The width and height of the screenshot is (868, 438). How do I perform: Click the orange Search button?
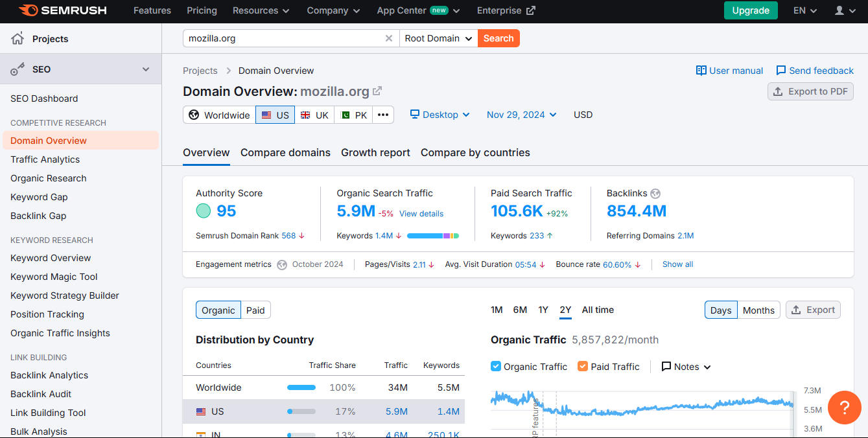coord(499,38)
